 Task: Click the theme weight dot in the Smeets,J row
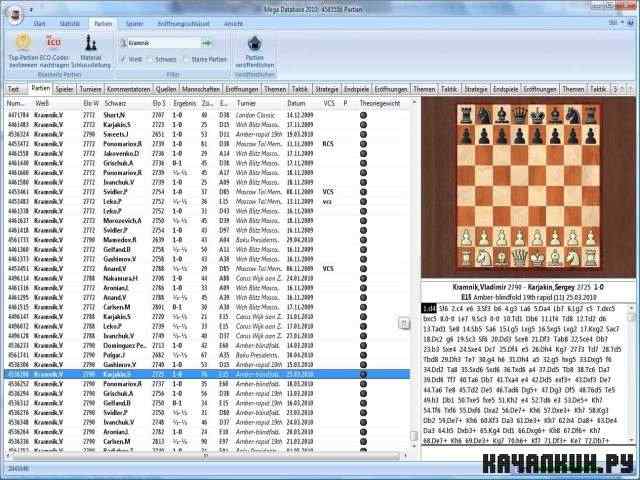[363, 134]
